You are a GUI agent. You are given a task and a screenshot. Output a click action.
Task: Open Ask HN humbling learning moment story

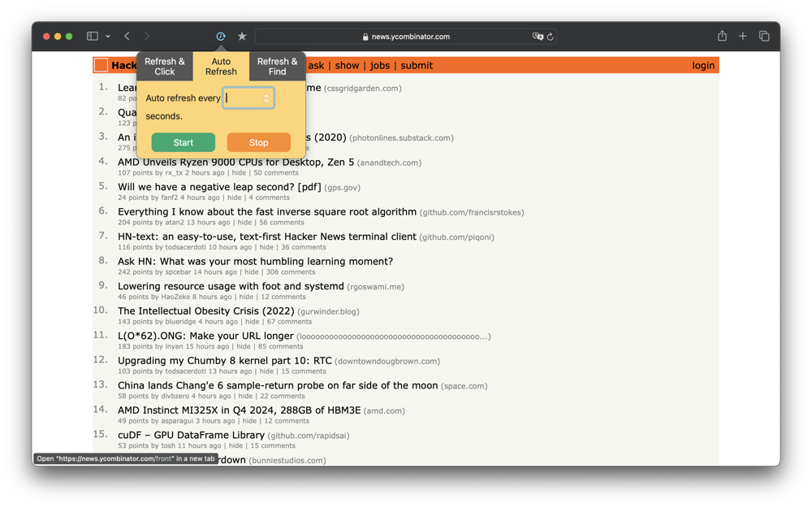point(255,261)
